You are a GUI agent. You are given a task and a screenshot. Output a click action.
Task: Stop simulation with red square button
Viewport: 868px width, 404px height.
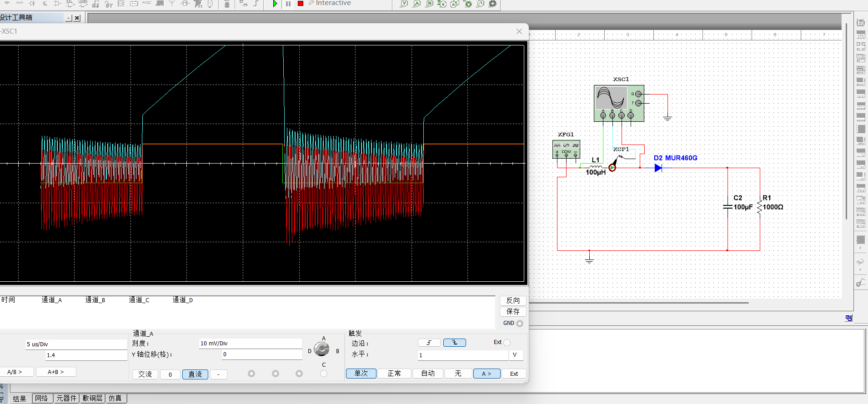point(301,3)
